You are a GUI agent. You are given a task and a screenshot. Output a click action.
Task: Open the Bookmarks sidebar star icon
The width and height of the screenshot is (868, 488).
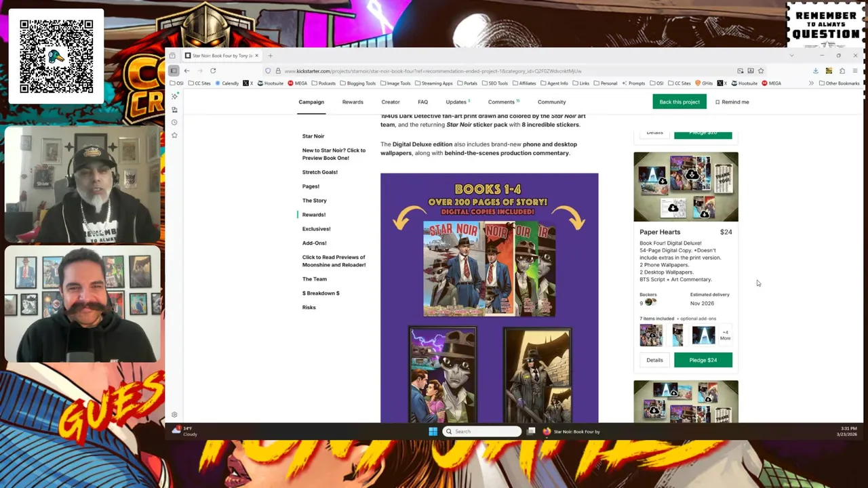point(174,135)
